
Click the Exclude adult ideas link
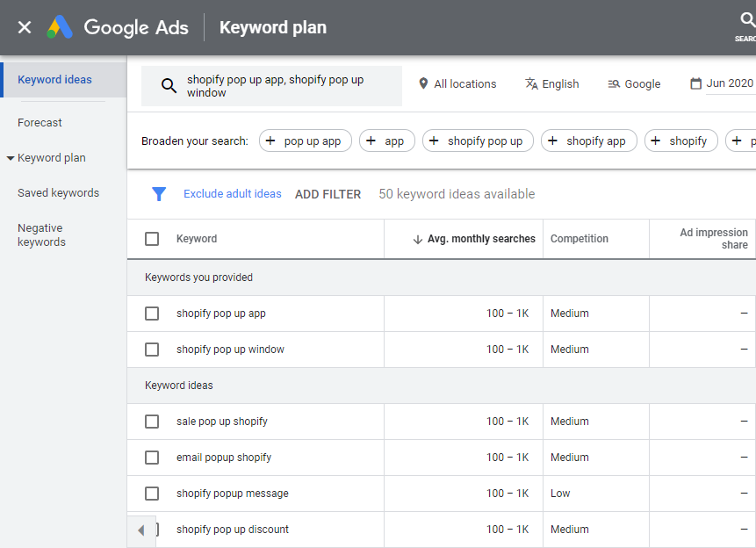(232, 193)
